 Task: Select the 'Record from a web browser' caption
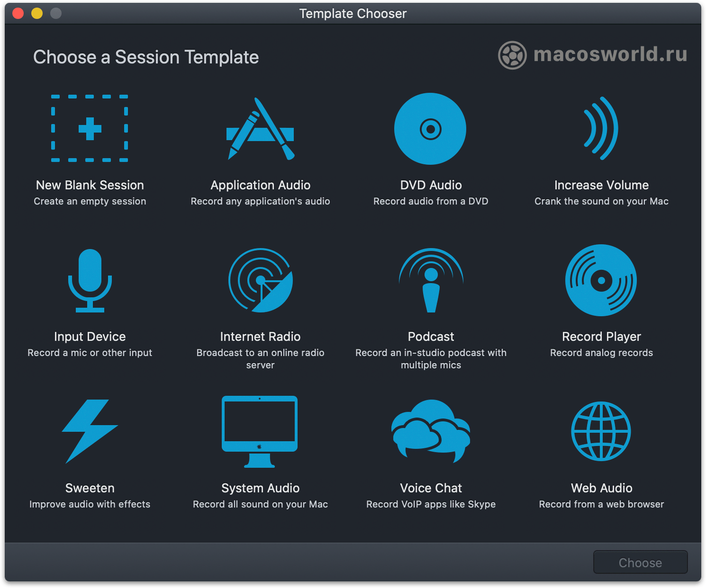[x=601, y=504]
